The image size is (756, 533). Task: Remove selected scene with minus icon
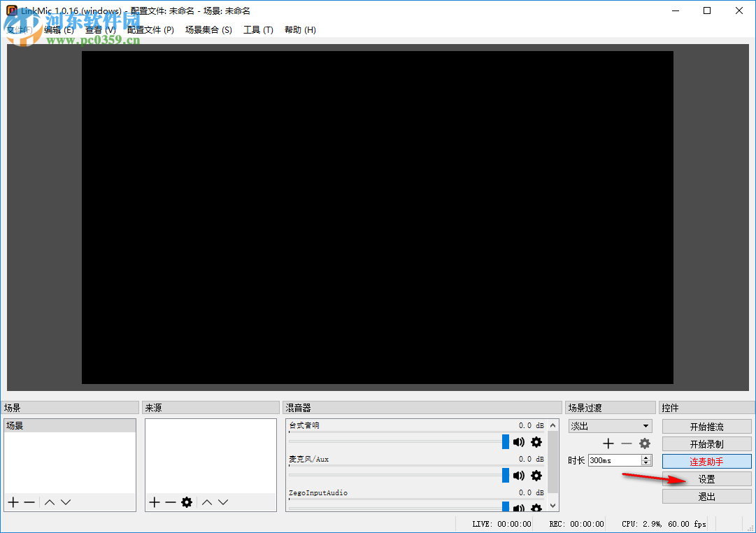(28, 502)
